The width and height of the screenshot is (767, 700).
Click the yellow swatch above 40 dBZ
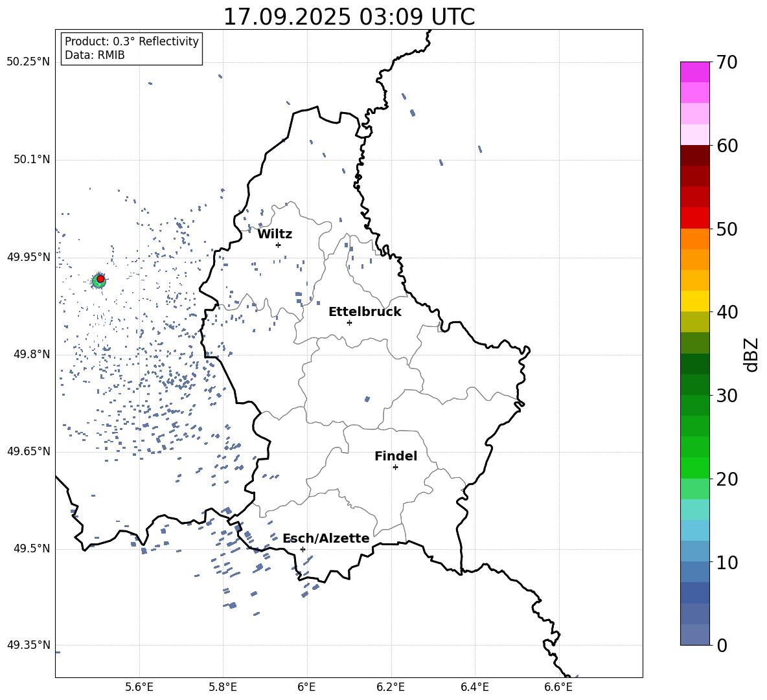[x=695, y=301]
